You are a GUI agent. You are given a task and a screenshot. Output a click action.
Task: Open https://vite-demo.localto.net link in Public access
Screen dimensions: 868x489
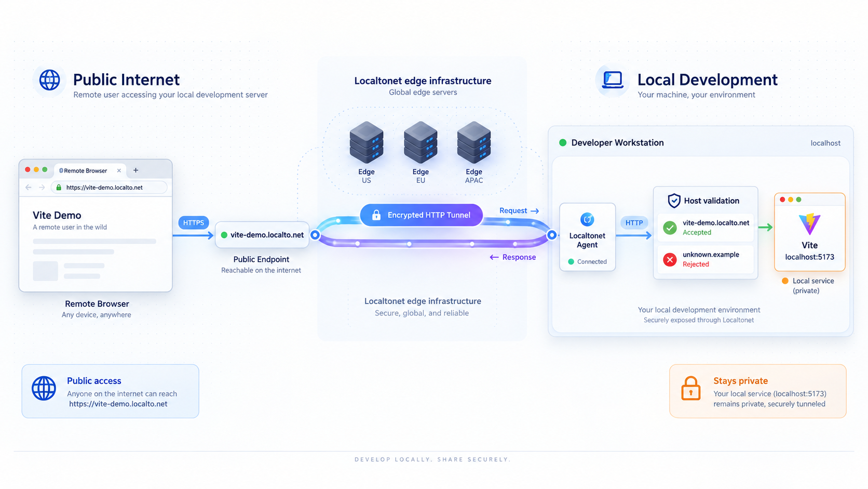point(118,404)
